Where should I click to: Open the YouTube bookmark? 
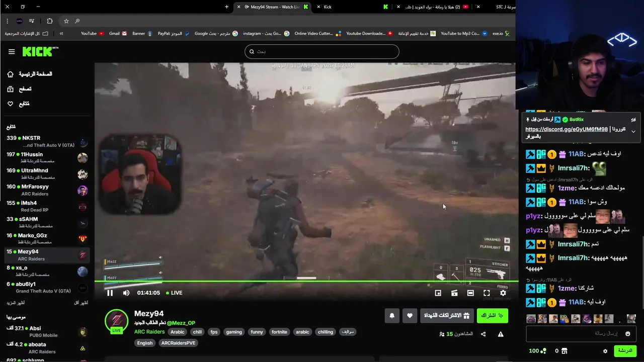pos(92,34)
